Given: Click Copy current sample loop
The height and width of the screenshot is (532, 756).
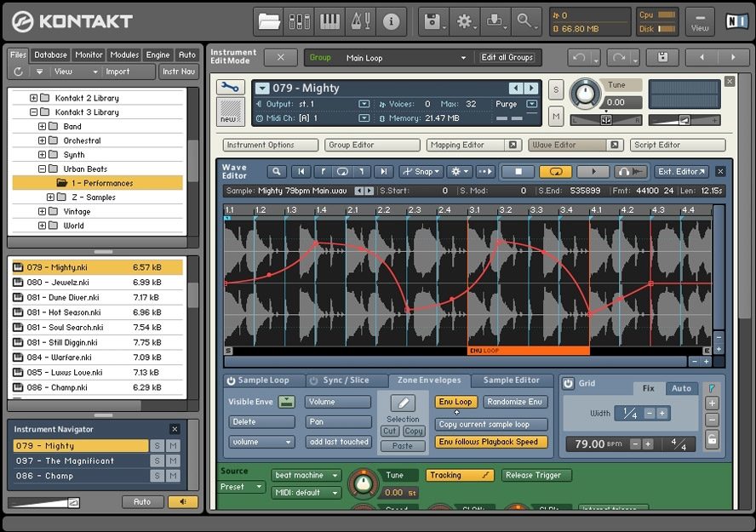Looking at the screenshot, I should 491,425.
